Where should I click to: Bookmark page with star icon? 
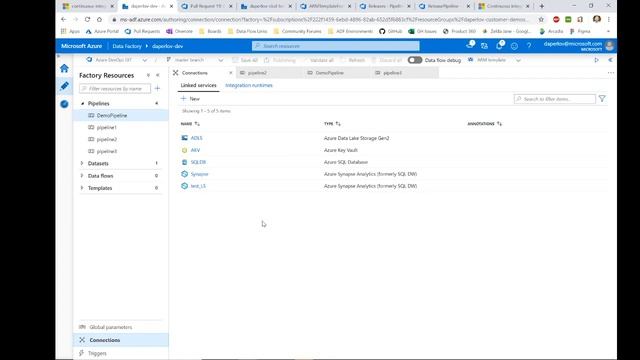pos(541,19)
